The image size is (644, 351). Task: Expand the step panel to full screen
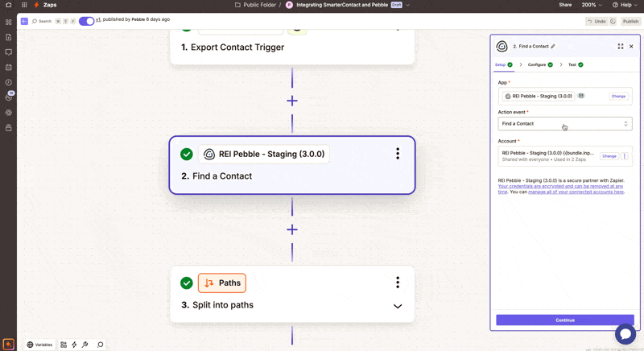click(x=621, y=47)
